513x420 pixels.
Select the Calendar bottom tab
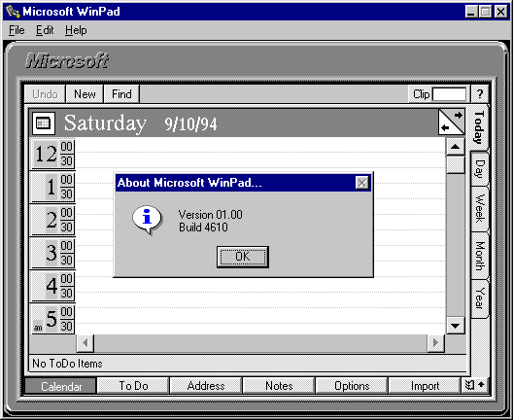(x=61, y=387)
